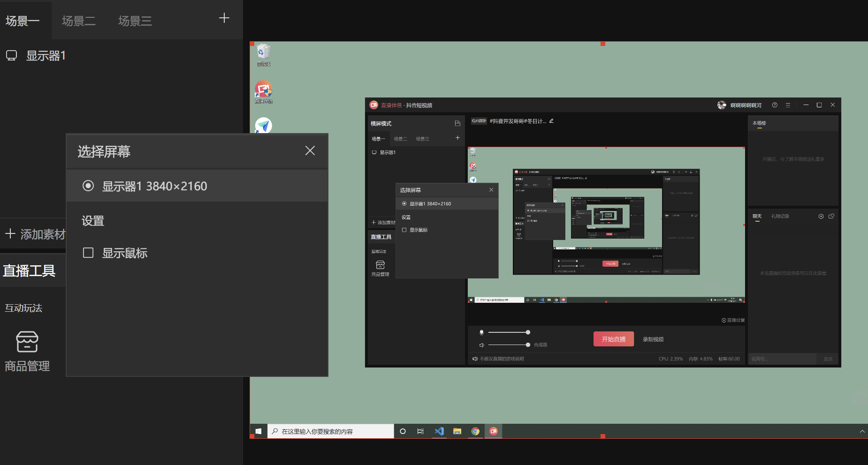
Task: Click 录制视频 beside the red 开始直播 button
Action: point(653,339)
